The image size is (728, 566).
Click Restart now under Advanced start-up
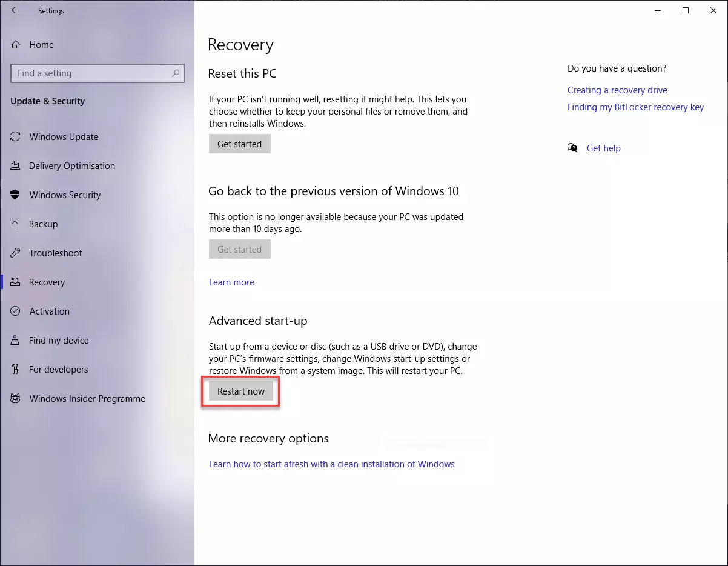pyautogui.click(x=241, y=391)
